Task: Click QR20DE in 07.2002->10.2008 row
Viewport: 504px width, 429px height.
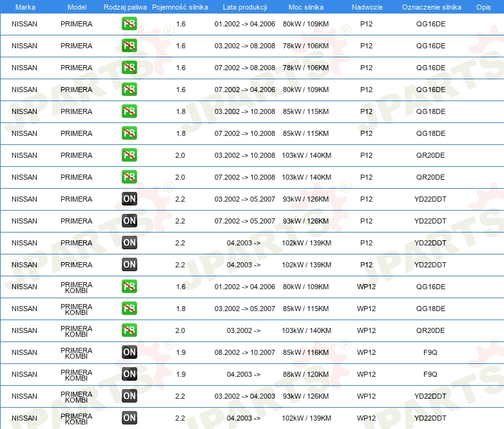Action: pyautogui.click(x=431, y=177)
